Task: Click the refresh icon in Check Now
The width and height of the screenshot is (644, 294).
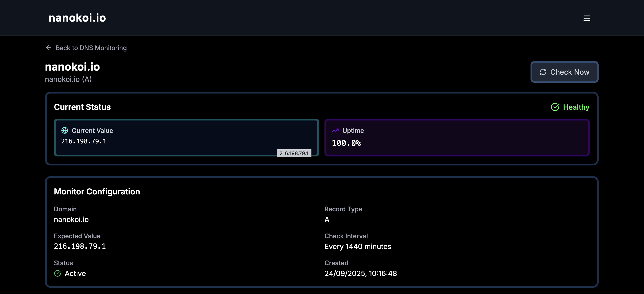Action: pyautogui.click(x=543, y=72)
